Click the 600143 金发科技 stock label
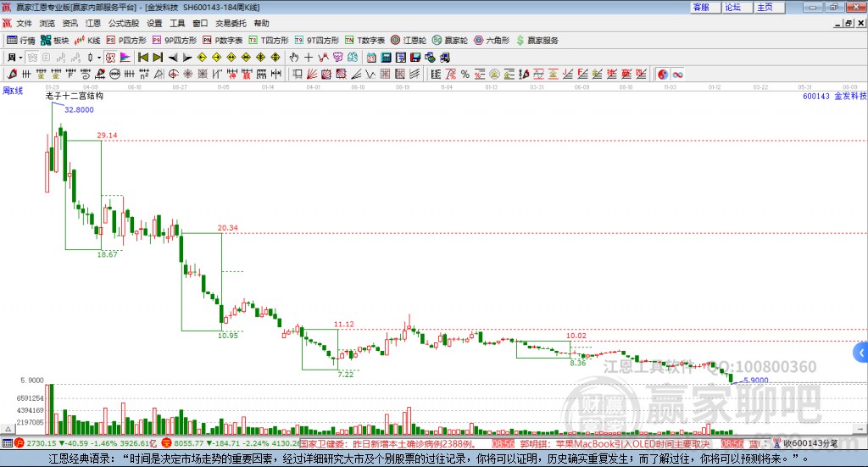The image size is (868, 467). pos(834,97)
